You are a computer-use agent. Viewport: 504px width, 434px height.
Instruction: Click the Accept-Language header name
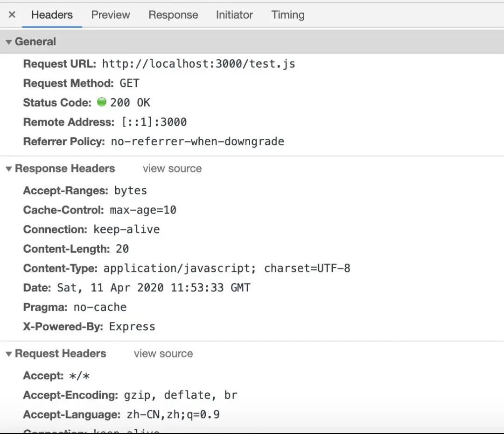(x=72, y=414)
